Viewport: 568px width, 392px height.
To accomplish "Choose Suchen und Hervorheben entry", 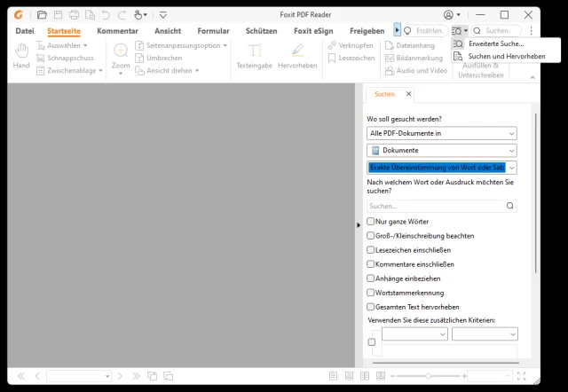I will point(506,56).
